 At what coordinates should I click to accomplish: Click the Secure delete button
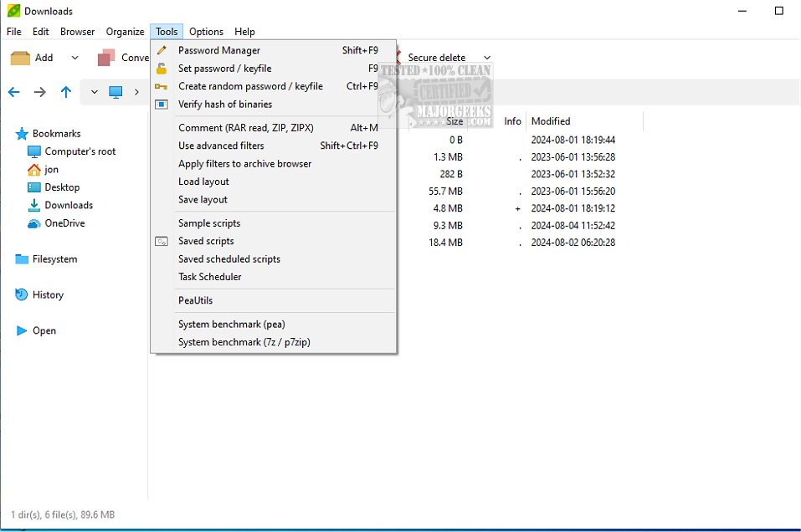[437, 58]
